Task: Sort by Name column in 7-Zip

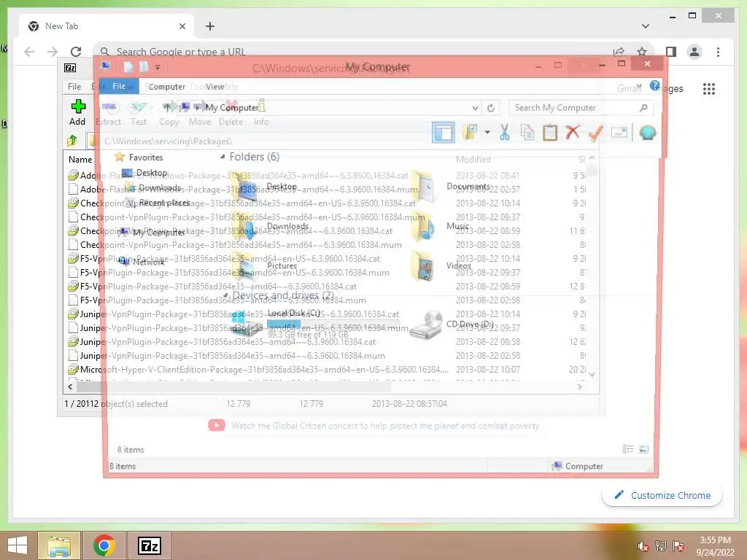Action: (x=80, y=160)
